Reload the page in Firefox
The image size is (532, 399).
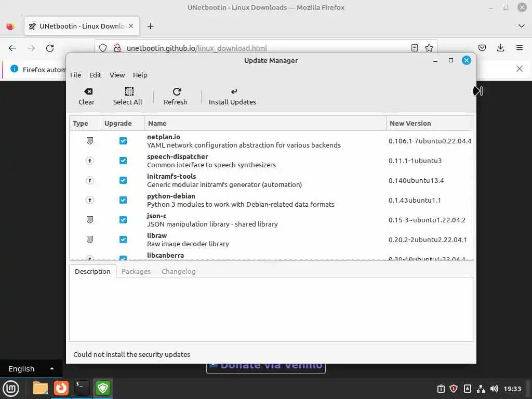pos(50,48)
